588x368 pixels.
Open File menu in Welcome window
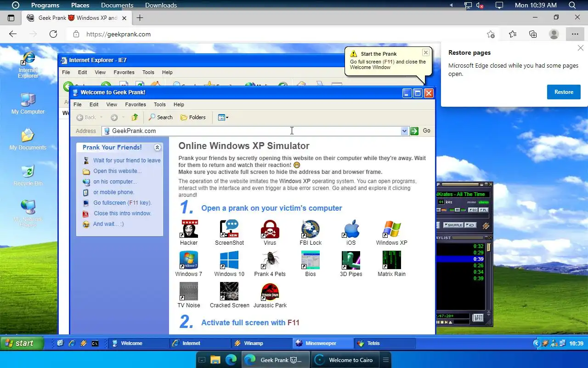(x=78, y=104)
